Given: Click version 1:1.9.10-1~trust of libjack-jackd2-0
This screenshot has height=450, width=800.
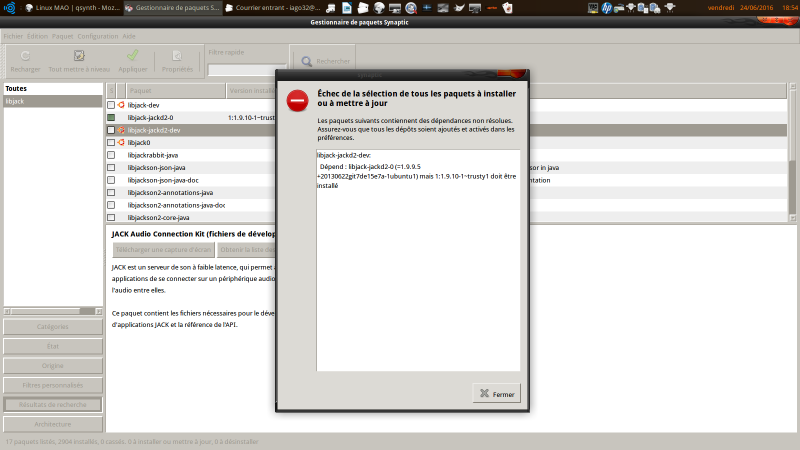Looking at the screenshot, I should coord(251,118).
